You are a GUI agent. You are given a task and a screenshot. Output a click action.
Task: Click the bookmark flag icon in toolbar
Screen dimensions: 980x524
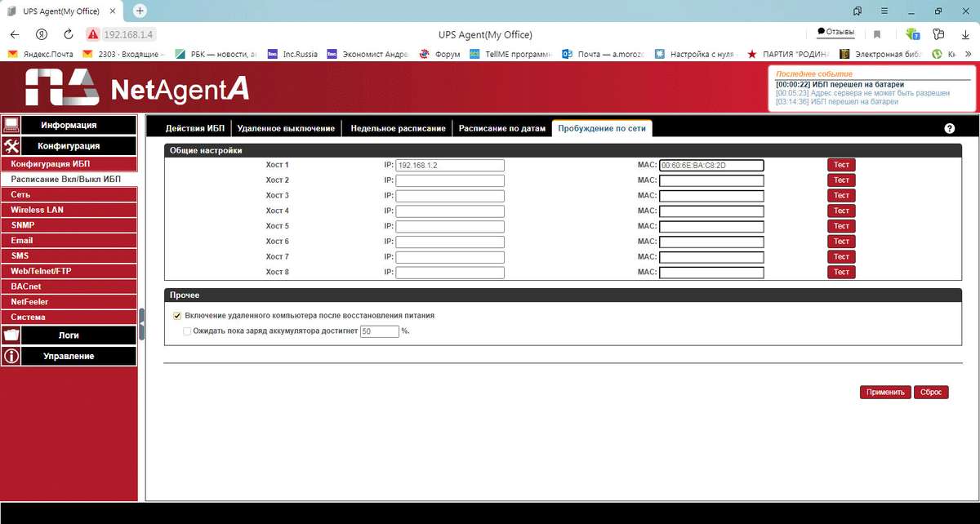point(875,31)
